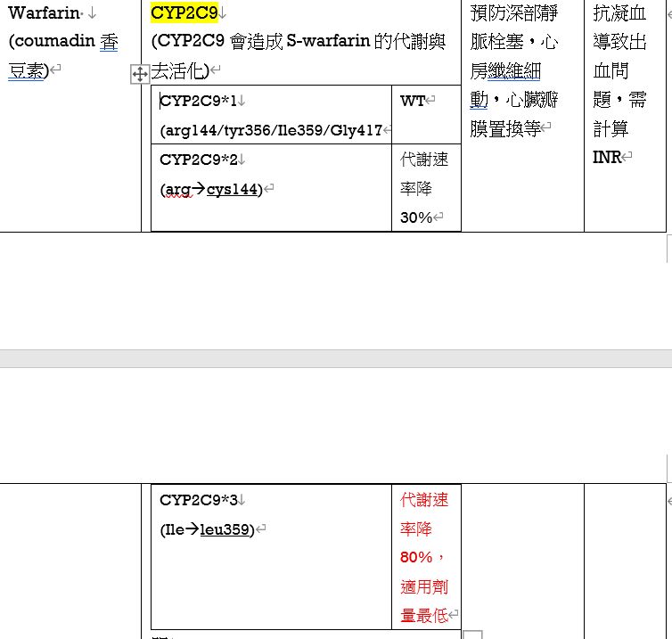Click the gray gap between pages
The image size is (672, 639).
tap(336, 358)
